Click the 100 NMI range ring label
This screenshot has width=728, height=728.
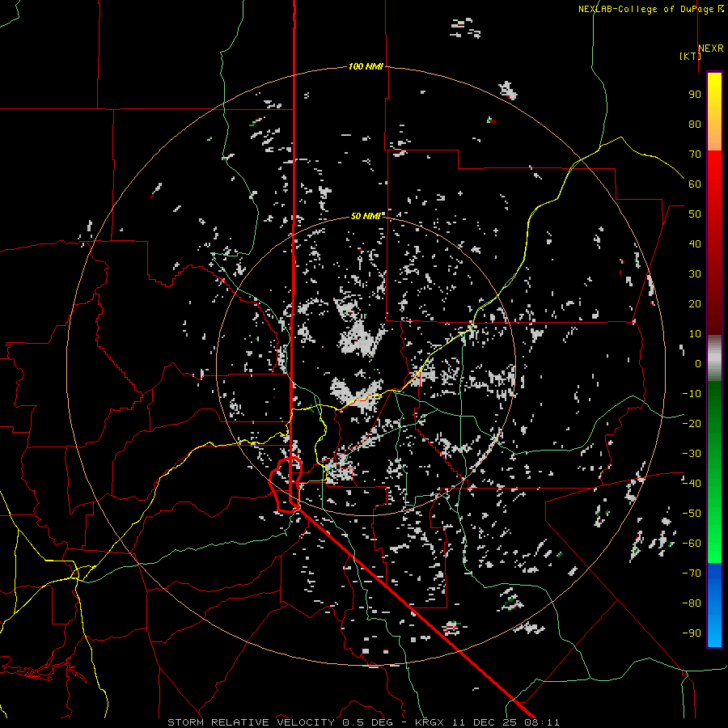pos(366,66)
